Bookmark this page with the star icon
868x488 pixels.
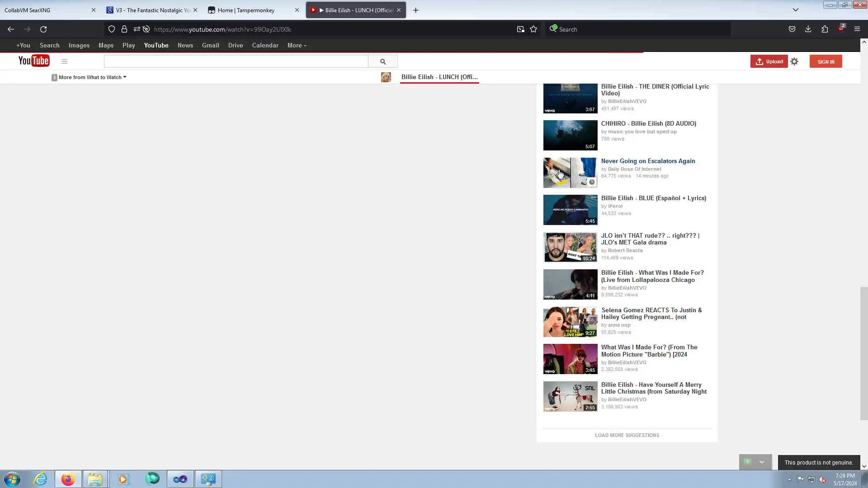[x=533, y=29]
